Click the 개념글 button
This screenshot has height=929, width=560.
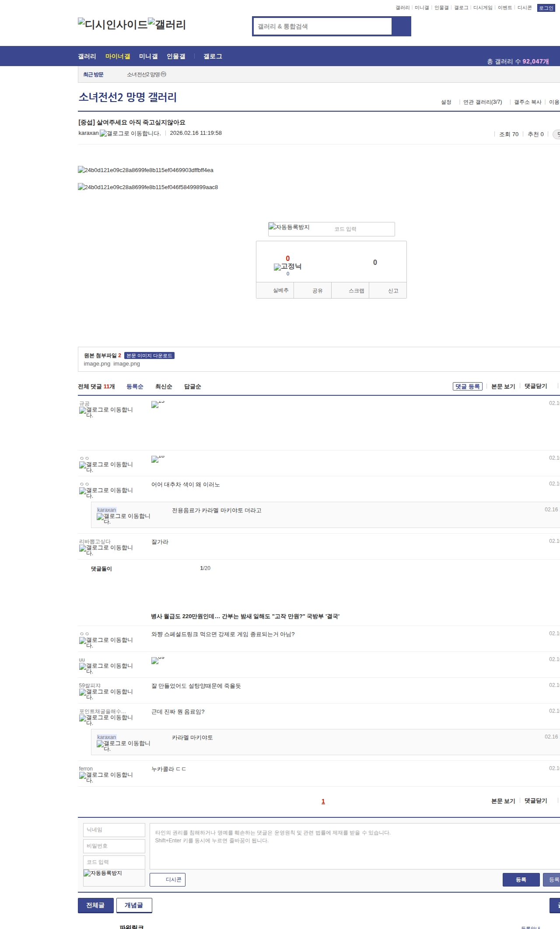pyautogui.click(x=134, y=905)
